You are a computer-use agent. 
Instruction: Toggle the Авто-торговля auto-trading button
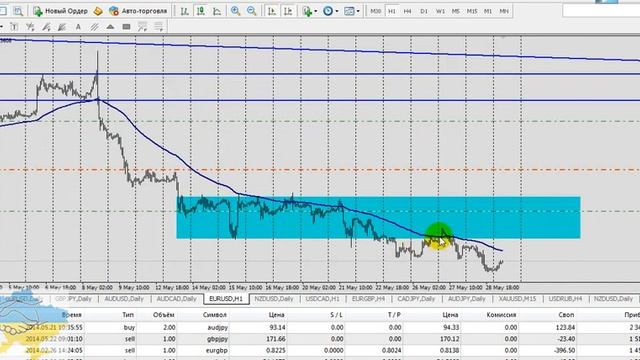coord(138,11)
